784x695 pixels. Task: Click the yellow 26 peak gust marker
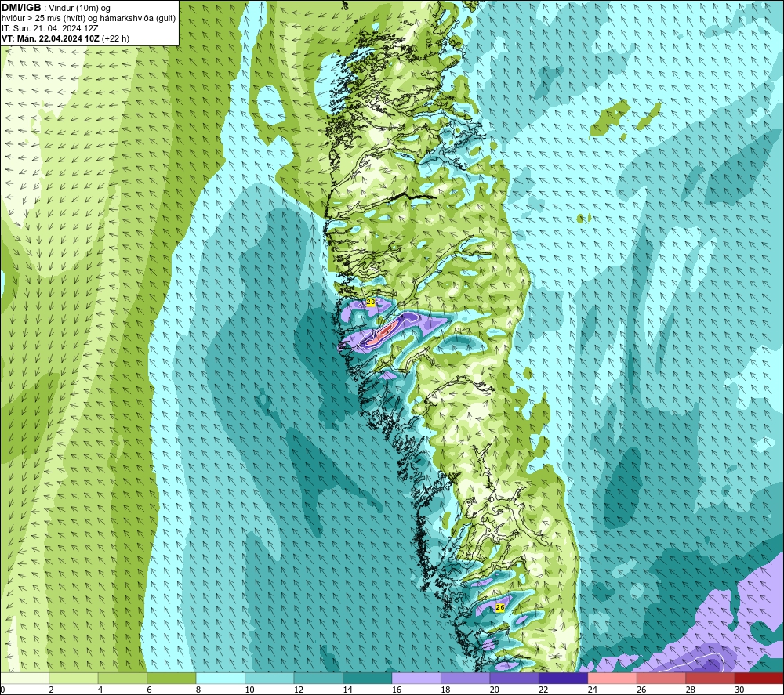[500, 607]
